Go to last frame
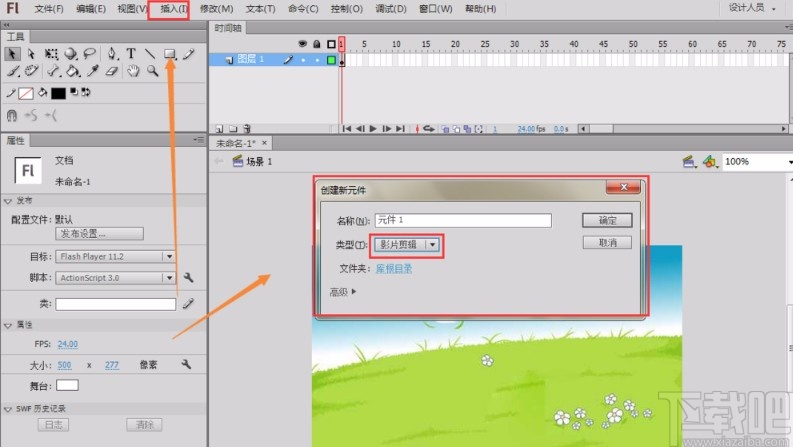Screen dimensions: 793x447 (x=400, y=129)
